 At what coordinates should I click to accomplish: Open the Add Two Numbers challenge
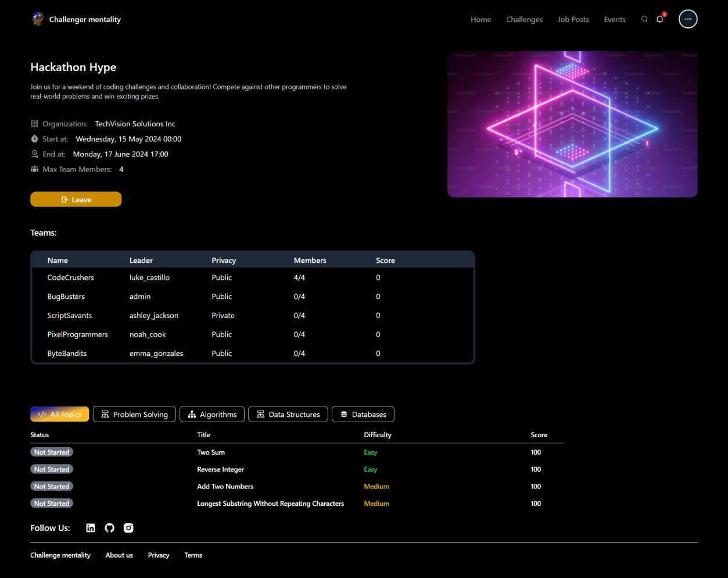(x=225, y=486)
